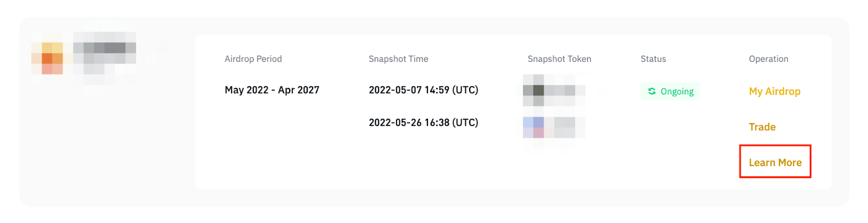Click the first blurred snapshot token icon
The height and width of the screenshot is (223, 868).
[534, 91]
